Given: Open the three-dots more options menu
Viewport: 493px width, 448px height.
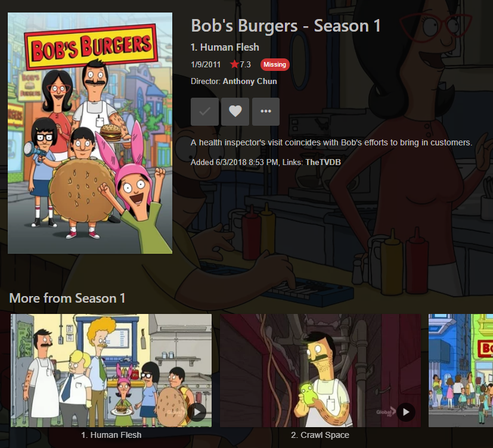Looking at the screenshot, I should [x=266, y=111].
